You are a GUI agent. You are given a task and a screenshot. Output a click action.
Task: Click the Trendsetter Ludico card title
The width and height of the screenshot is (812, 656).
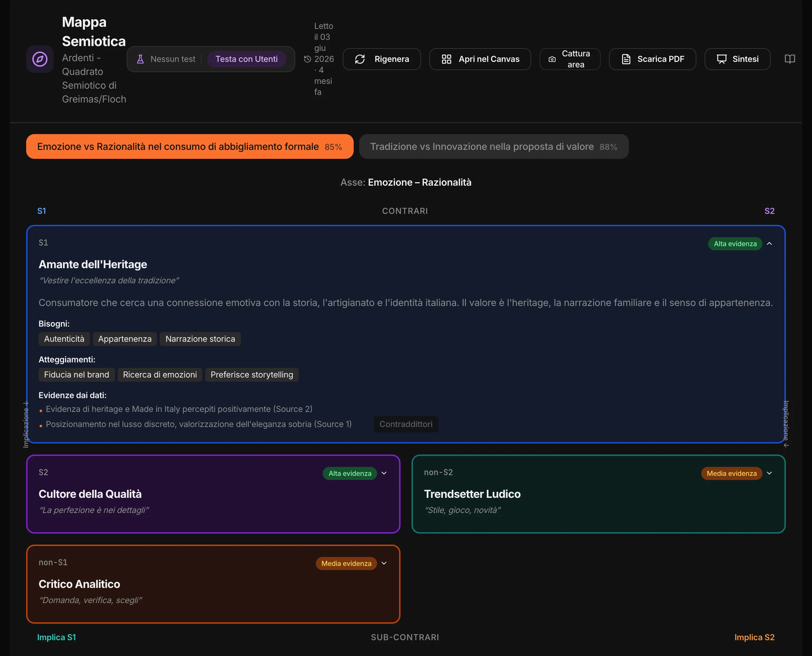(x=472, y=494)
